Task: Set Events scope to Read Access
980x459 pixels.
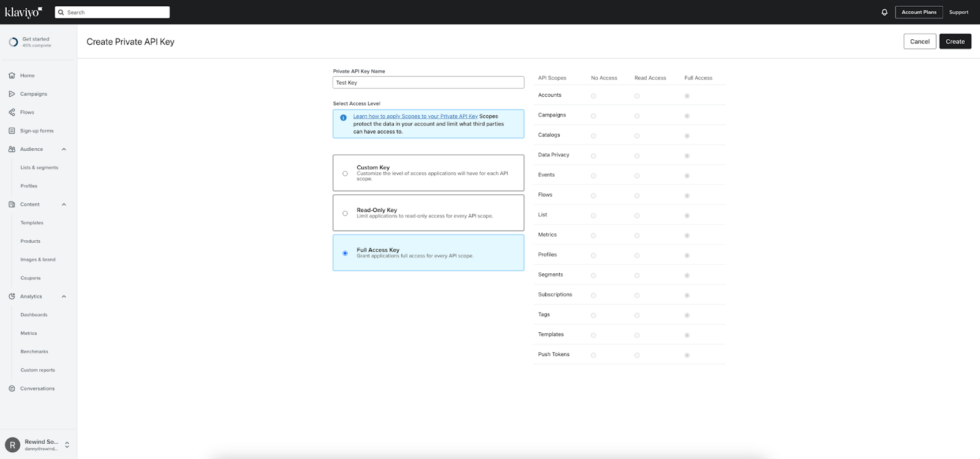Action: (637, 176)
